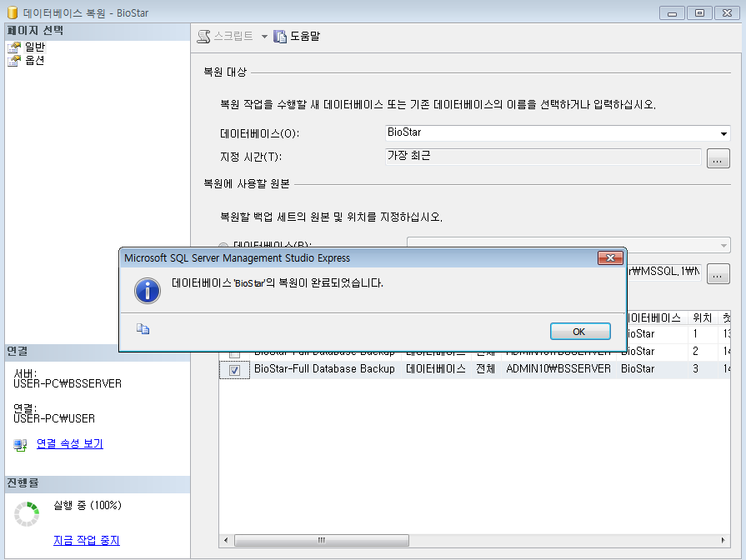Click position value 1 in backup grid
Image resolution: width=746 pixels, height=560 pixels.
coord(695,333)
